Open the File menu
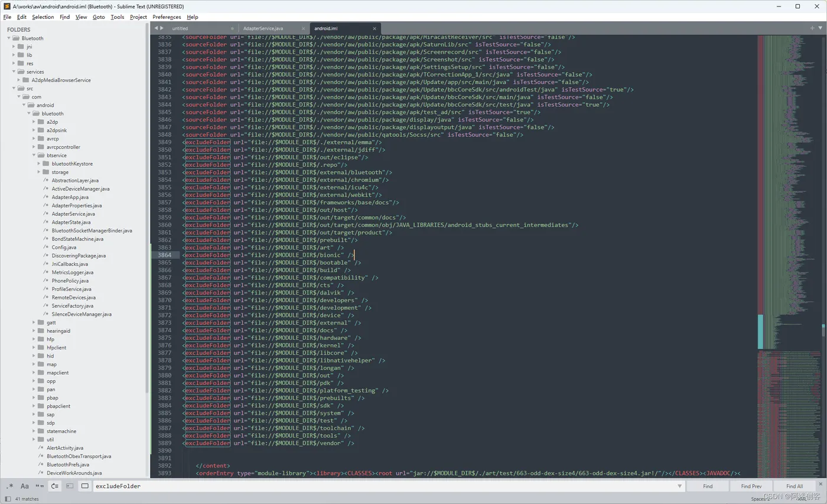827x504 pixels. [7, 17]
